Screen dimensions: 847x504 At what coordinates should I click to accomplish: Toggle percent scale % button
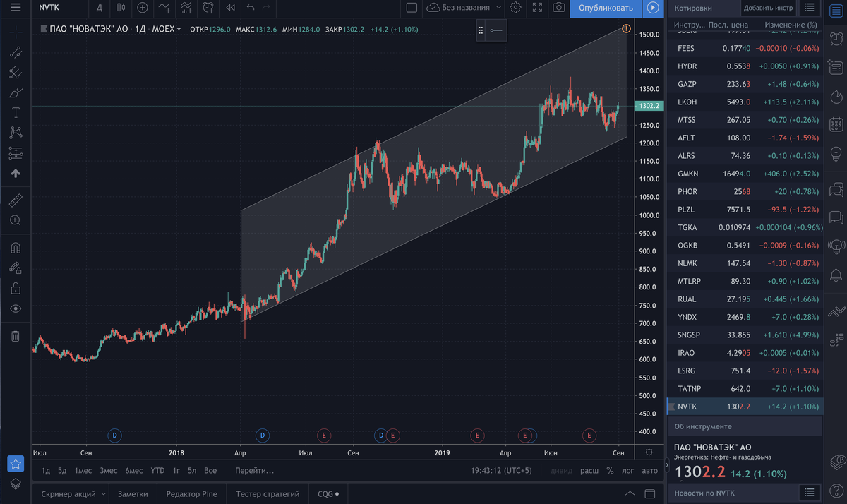pyautogui.click(x=610, y=470)
